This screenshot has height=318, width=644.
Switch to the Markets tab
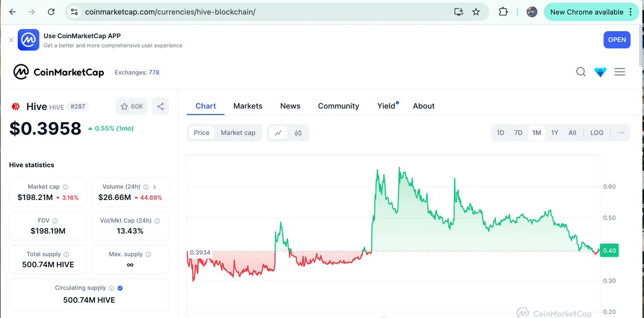pos(248,106)
